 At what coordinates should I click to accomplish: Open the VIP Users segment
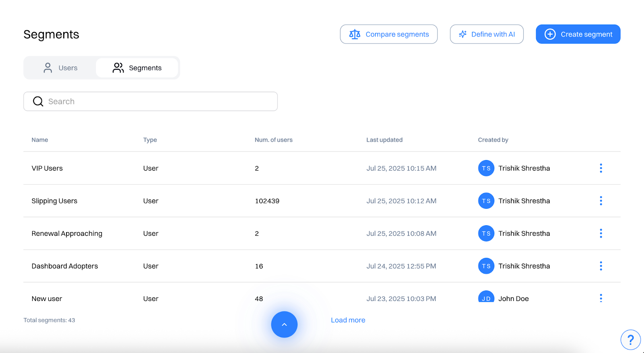click(47, 168)
